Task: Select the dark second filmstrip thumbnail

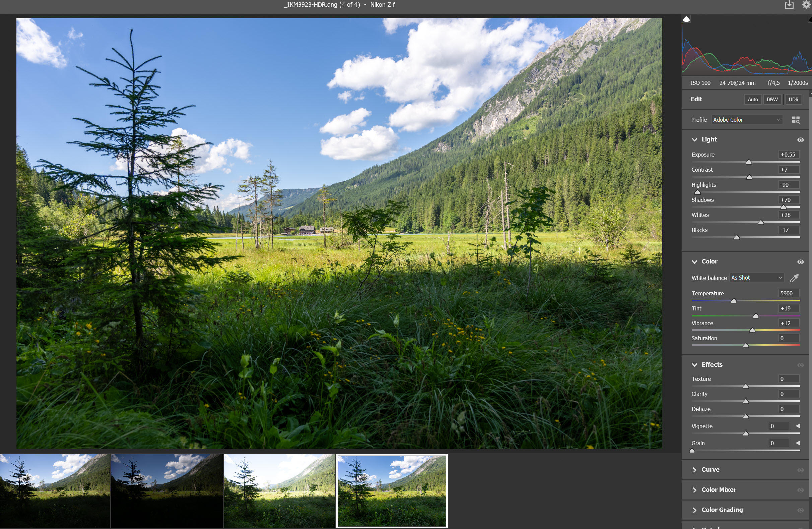Action: tap(167, 491)
